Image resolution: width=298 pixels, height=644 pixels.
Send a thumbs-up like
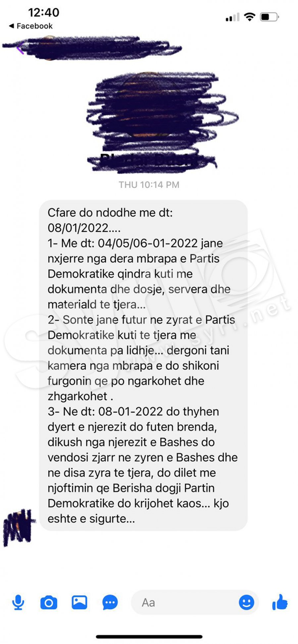click(280, 602)
